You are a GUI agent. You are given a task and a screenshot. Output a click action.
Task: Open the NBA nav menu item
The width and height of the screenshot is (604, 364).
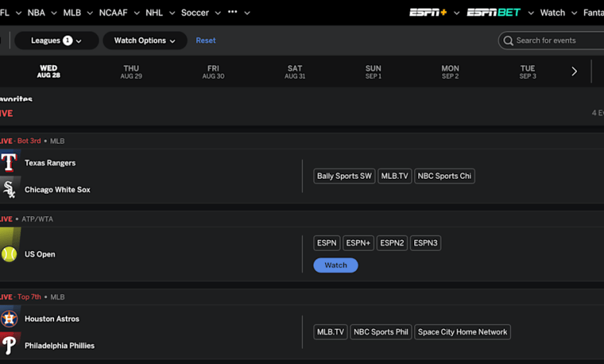[36, 12]
